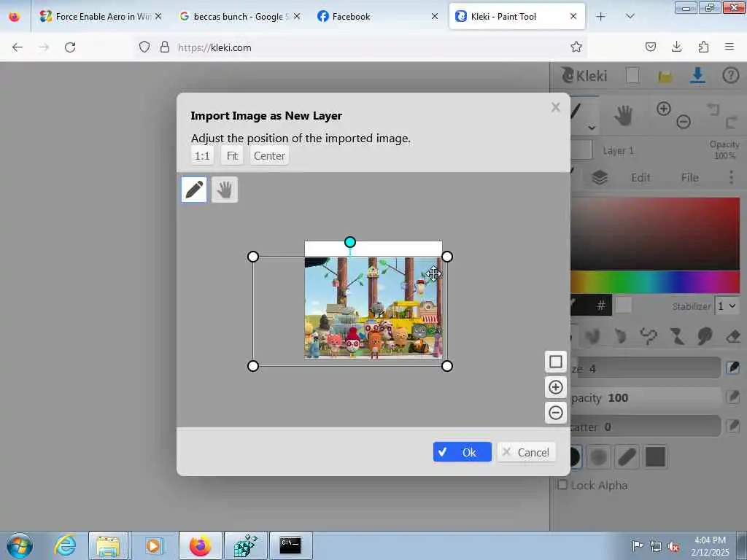747x560 pixels.
Task: Switch to beccas bunch Google tab
Action: pos(239,16)
